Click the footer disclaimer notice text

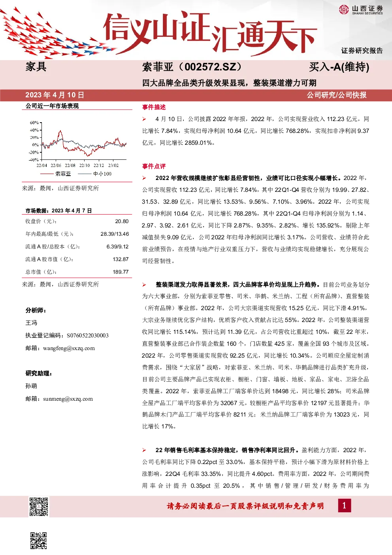(245, 506)
